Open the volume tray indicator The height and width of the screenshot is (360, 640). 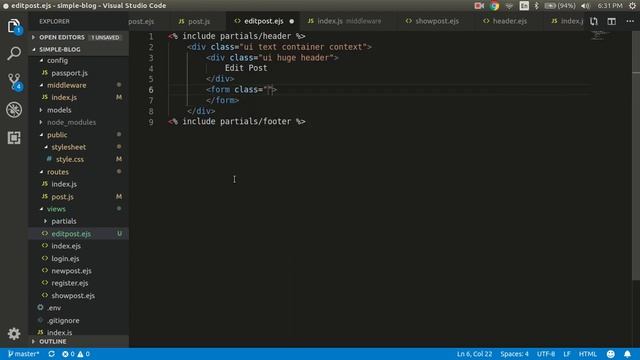pos(585,6)
